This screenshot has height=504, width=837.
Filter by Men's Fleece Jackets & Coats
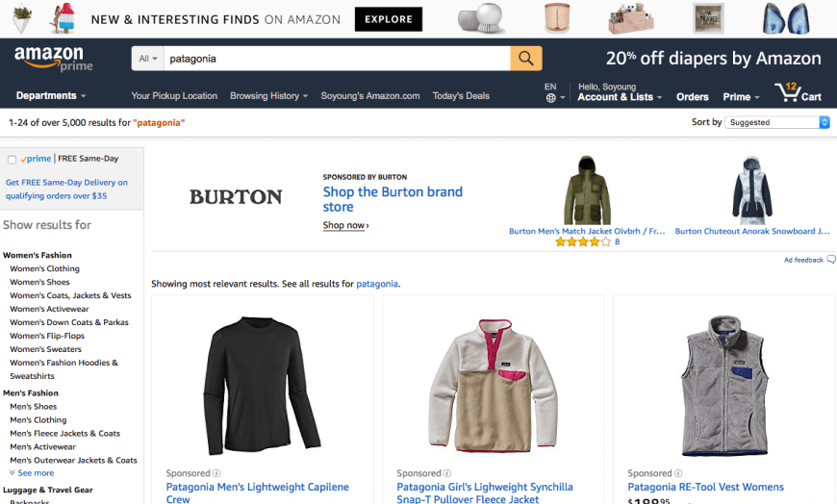64,433
